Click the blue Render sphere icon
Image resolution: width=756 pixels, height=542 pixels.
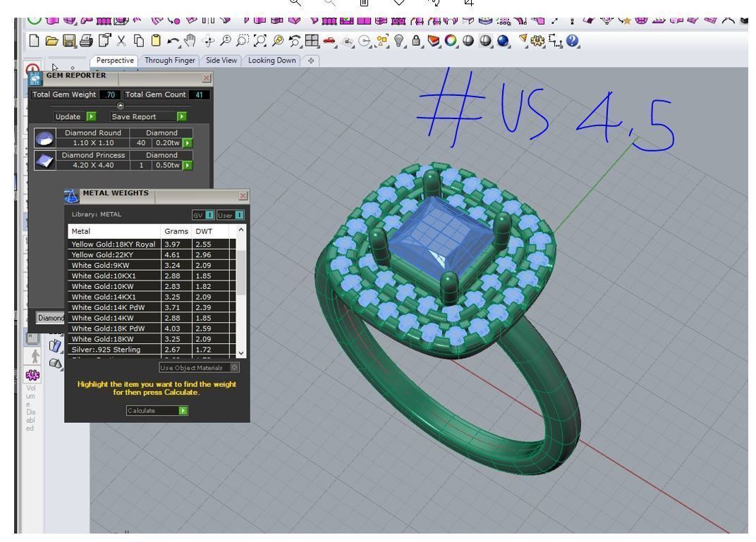coord(503,40)
